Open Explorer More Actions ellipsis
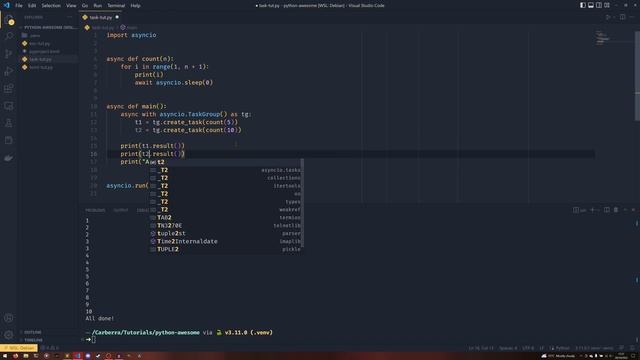 pos(70,17)
